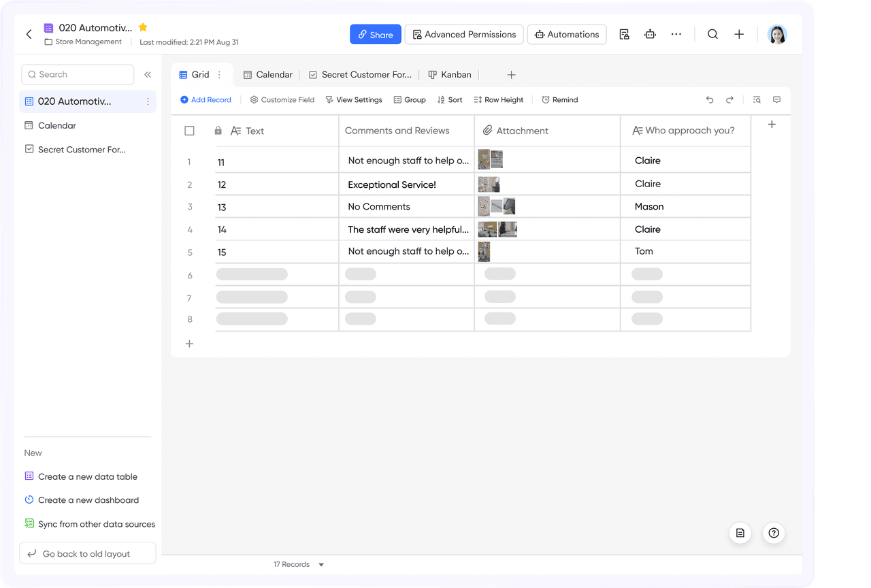This screenshot has height=588, width=871.
Task: Open the template/form icon next to Automations
Action: [x=624, y=34]
